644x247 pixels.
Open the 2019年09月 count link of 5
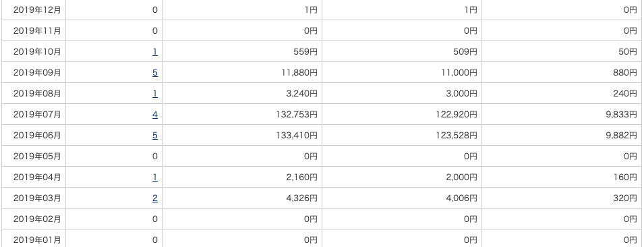[x=155, y=73]
